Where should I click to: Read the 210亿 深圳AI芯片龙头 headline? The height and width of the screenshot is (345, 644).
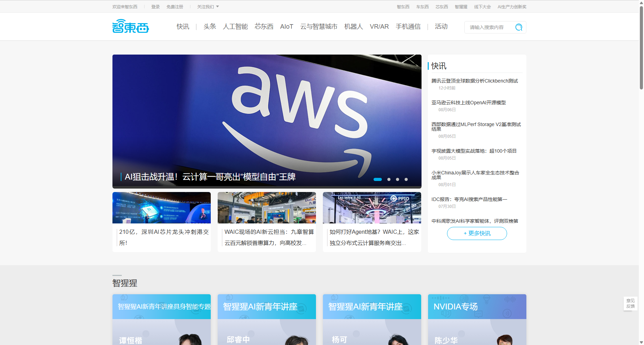164,237
